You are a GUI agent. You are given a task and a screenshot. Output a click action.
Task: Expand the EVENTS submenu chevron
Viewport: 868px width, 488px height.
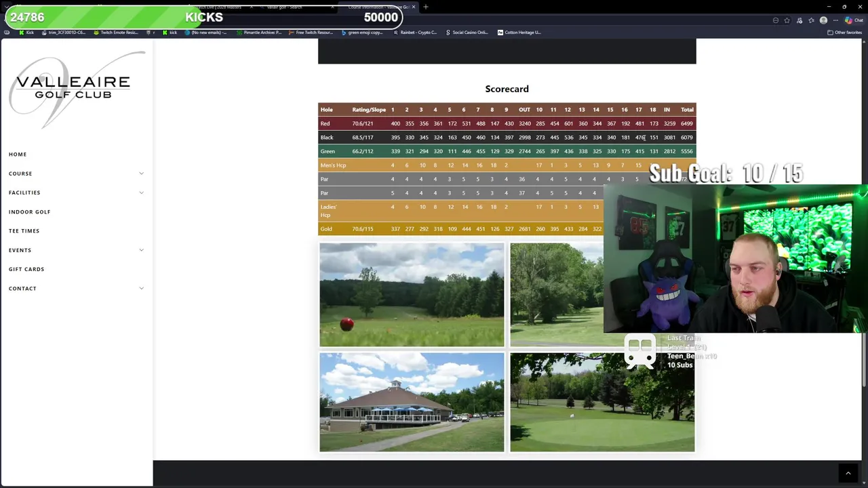(x=141, y=250)
